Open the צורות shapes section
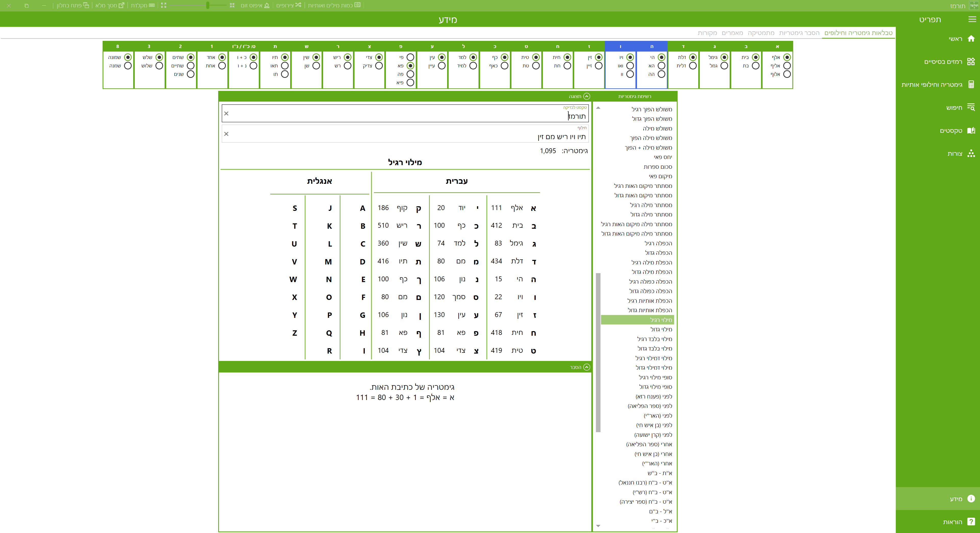The image size is (980, 533). (x=954, y=154)
